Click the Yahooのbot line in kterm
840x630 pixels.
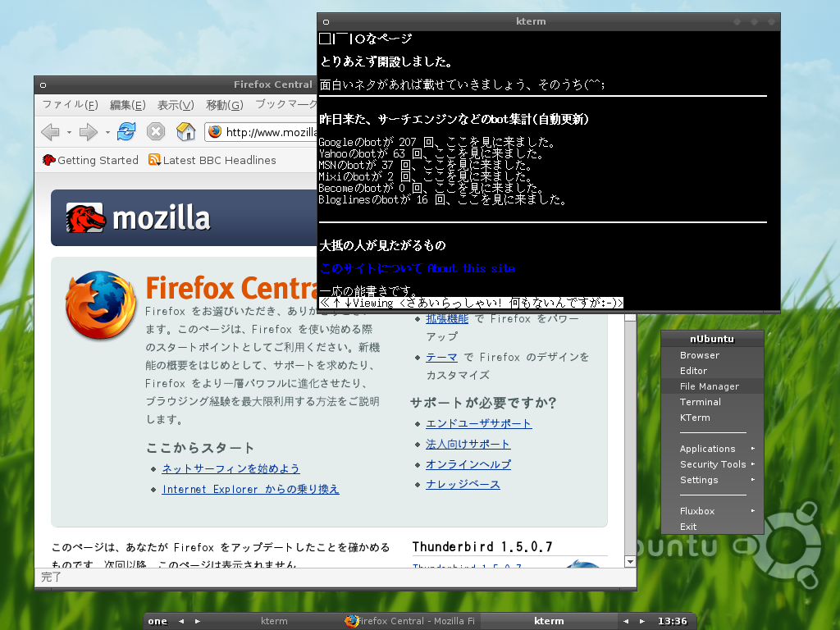(x=431, y=153)
